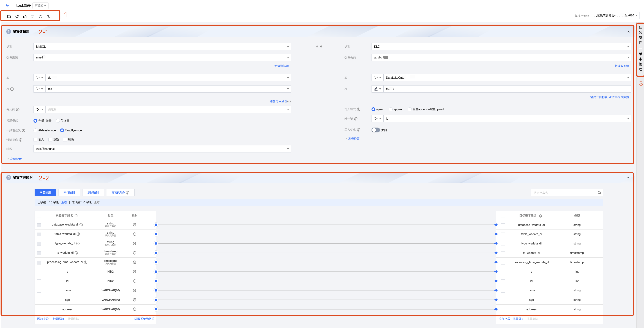The height and width of the screenshot is (328, 644).
Task: Open the MySQL source type dropdown
Action: coord(162,47)
